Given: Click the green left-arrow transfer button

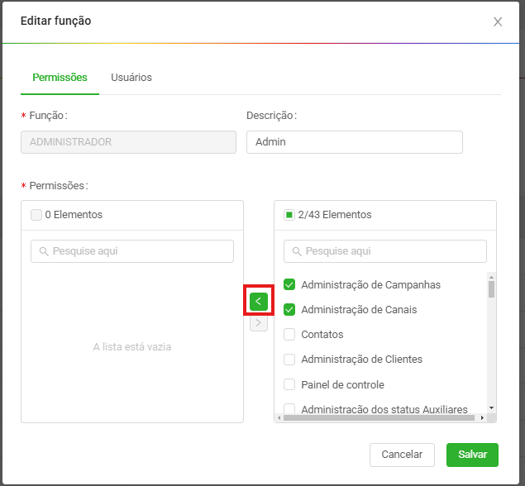Looking at the screenshot, I should 258,301.
